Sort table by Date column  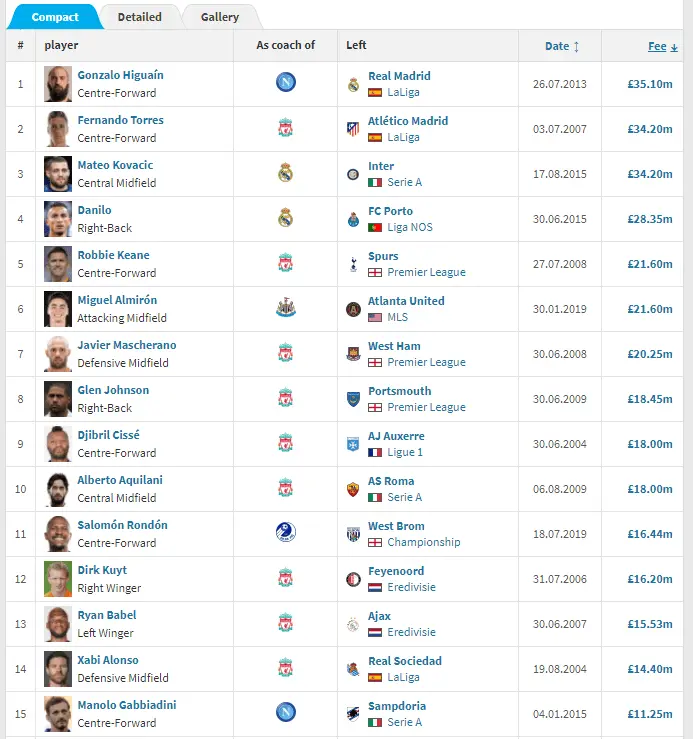point(557,46)
